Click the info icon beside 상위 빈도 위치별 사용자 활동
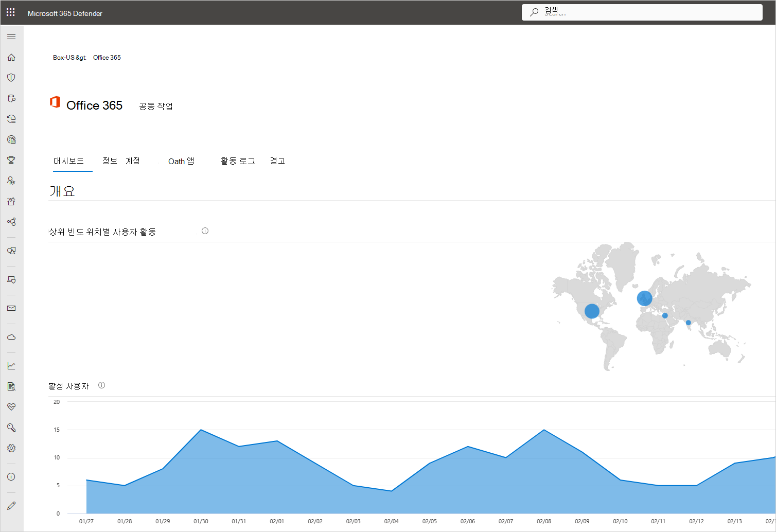The height and width of the screenshot is (532, 776). pos(205,230)
